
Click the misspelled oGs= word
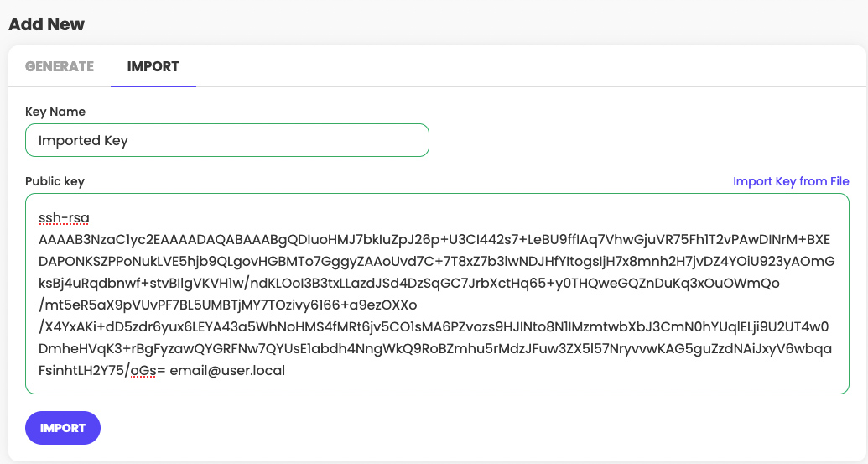coord(148,370)
